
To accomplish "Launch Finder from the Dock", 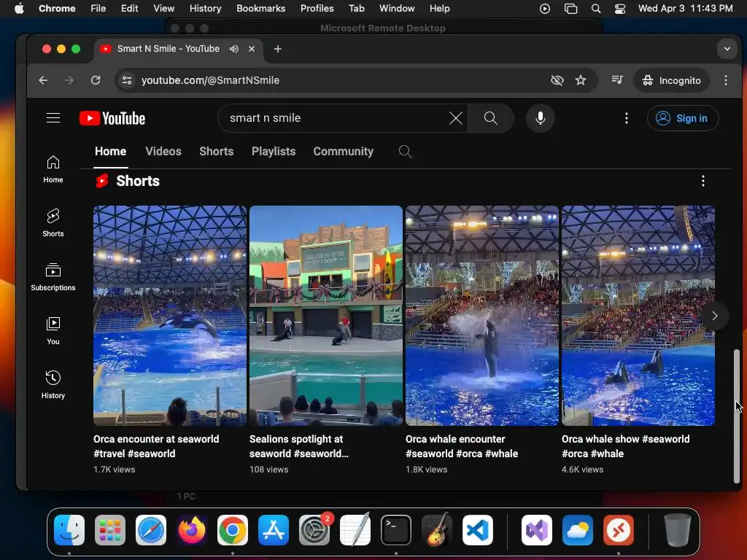I will point(69,530).
